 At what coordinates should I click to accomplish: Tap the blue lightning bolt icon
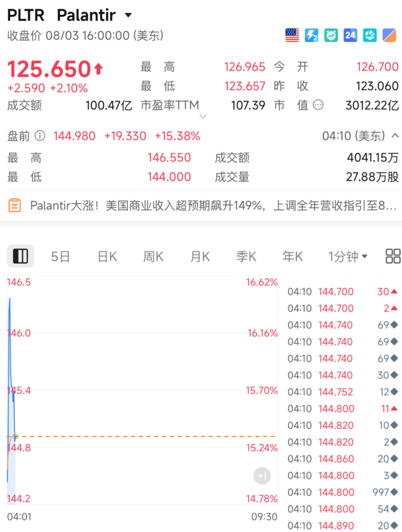tap(312, 35)
